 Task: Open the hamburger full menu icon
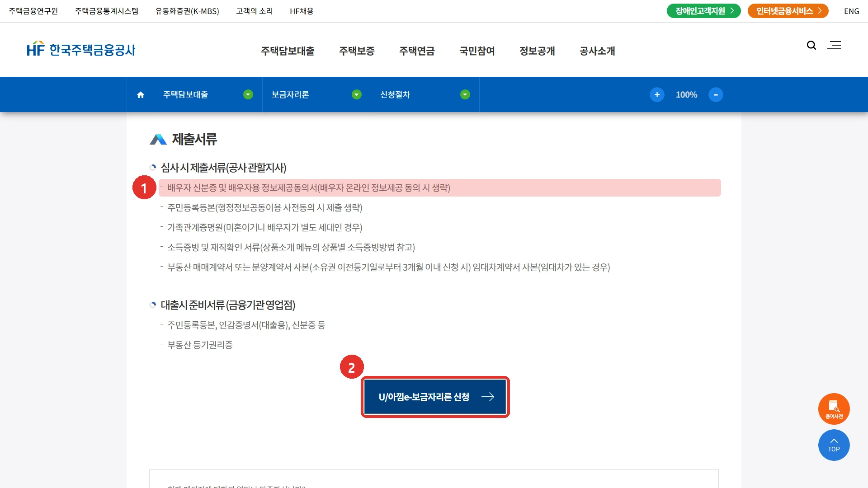coord(834,45)
